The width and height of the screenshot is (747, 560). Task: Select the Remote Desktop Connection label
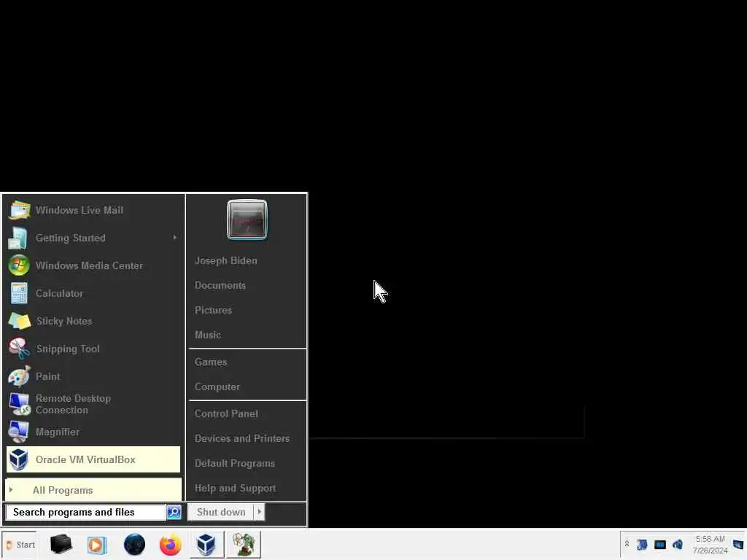tap(73, 404)
